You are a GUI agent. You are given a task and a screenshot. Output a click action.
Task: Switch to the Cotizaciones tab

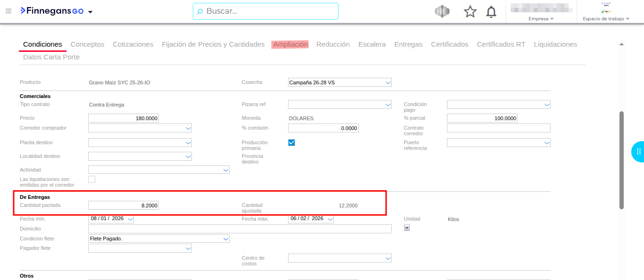(133, 44)
